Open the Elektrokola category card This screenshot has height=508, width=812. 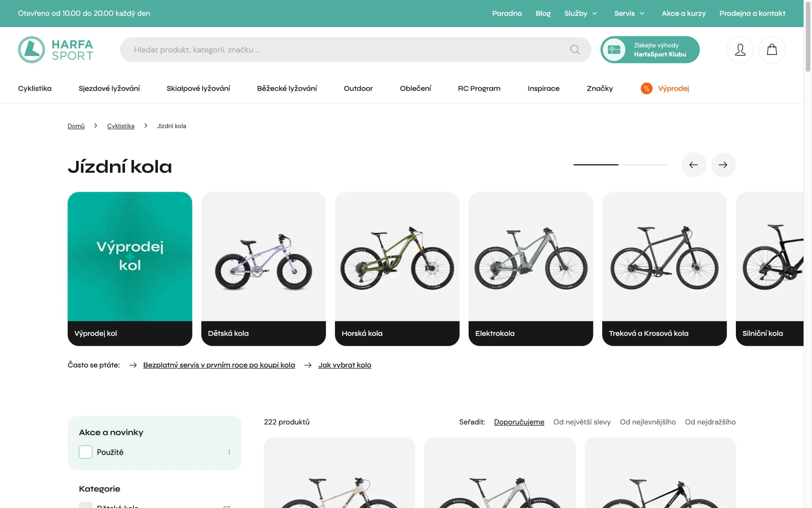(x=531, y=269)
